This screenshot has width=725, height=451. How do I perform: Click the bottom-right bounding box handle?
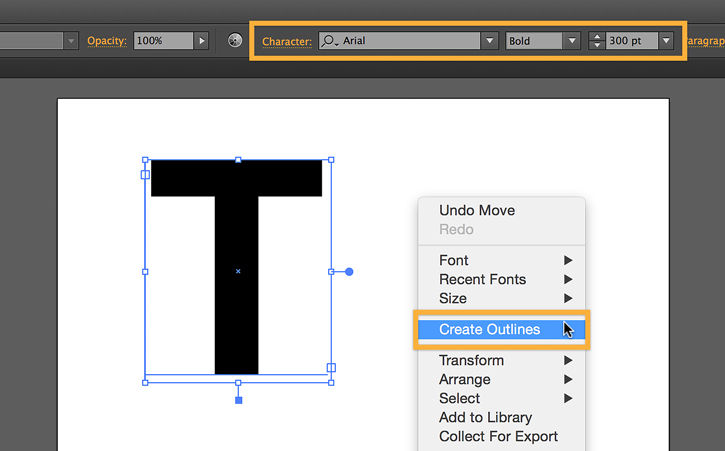[x=331, y=383]
